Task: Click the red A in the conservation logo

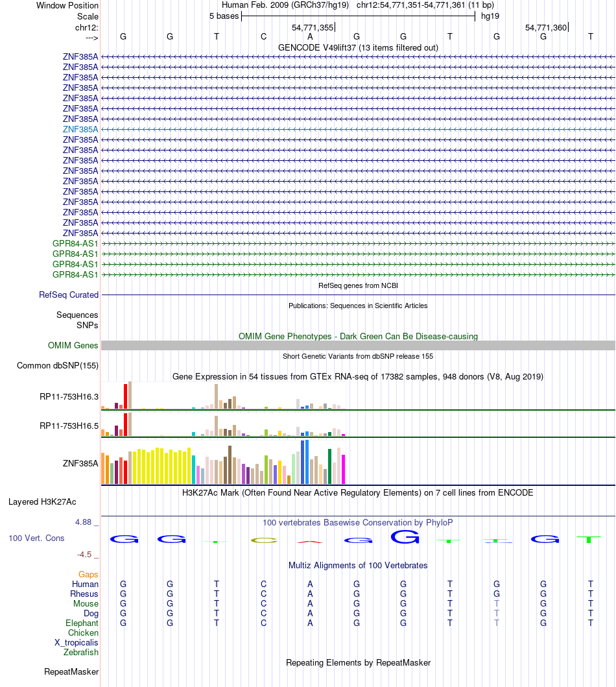Action: click(x=310, y=542)
